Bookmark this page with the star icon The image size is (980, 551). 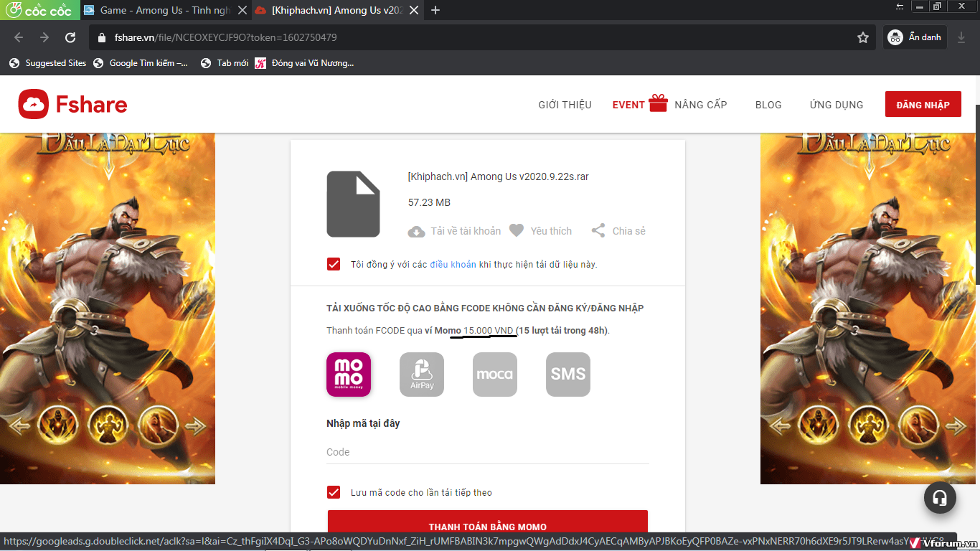(863, 37)
